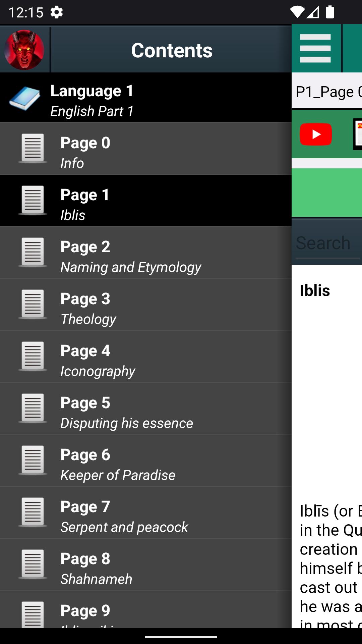Select Language 1 English Part 1
This screenshot has width=362, height=644.
(x=145, y=98)
